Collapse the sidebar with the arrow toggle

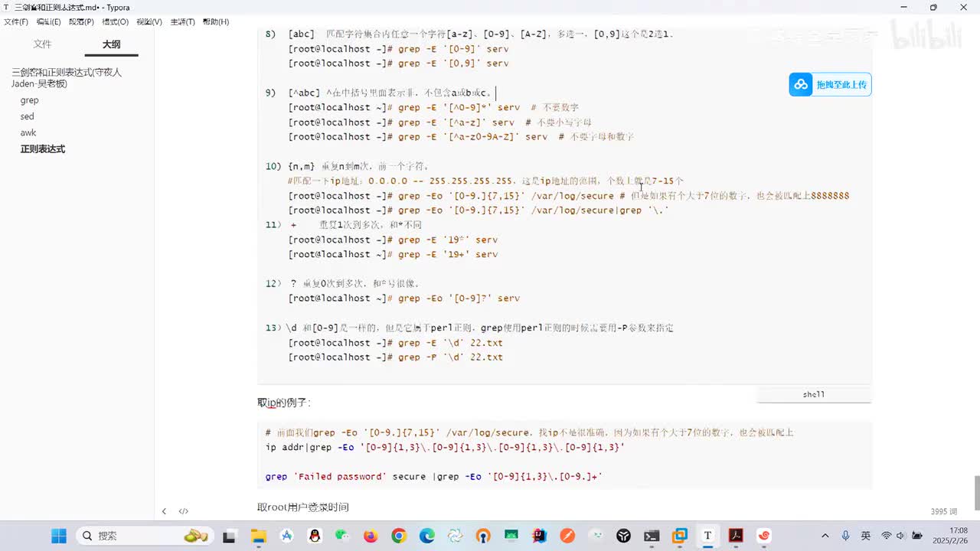click(x=164, y=511)
